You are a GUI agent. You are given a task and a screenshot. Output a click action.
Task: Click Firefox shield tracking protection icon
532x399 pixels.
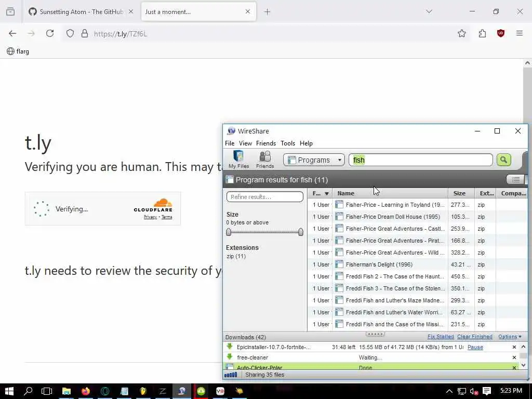click(70, 34)
